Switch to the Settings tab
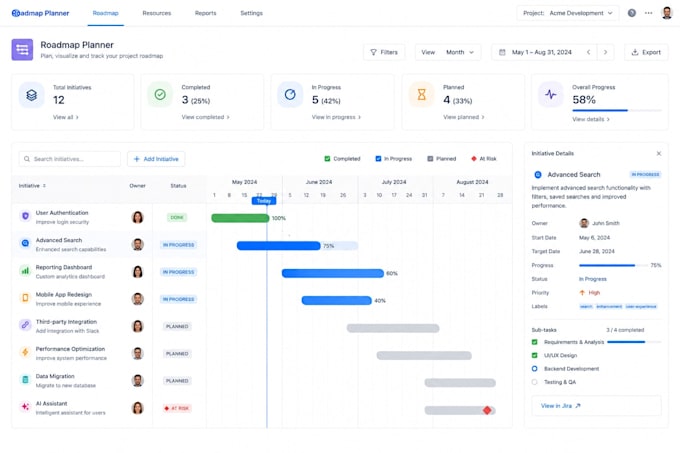 (252, 13)
